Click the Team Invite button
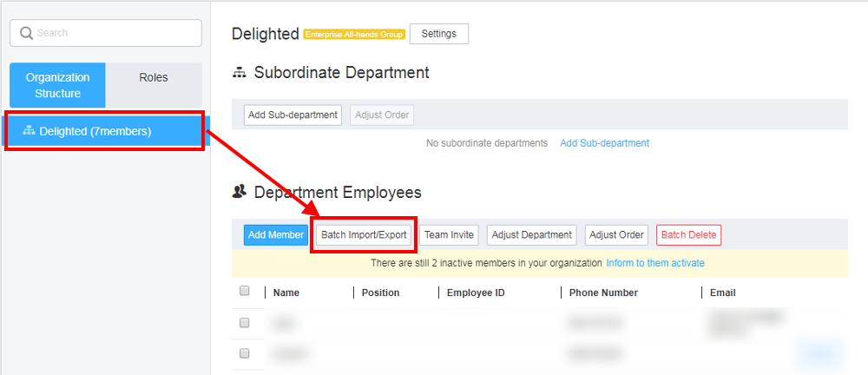Image resolution: width=868 pixels, height=375 pixels. pos(449,235)
